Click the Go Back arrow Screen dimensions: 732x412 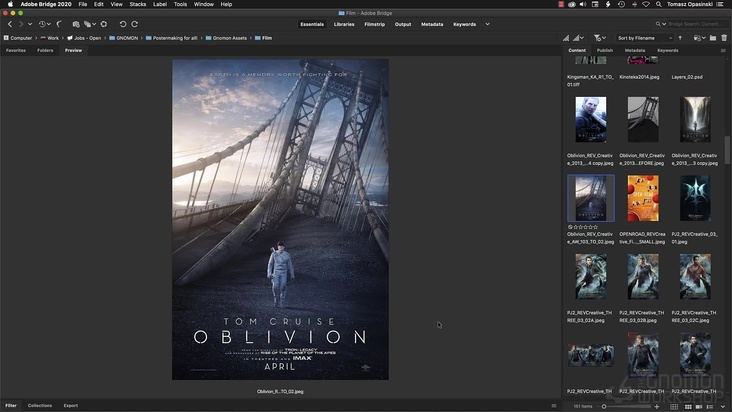[x=10, y=23]
